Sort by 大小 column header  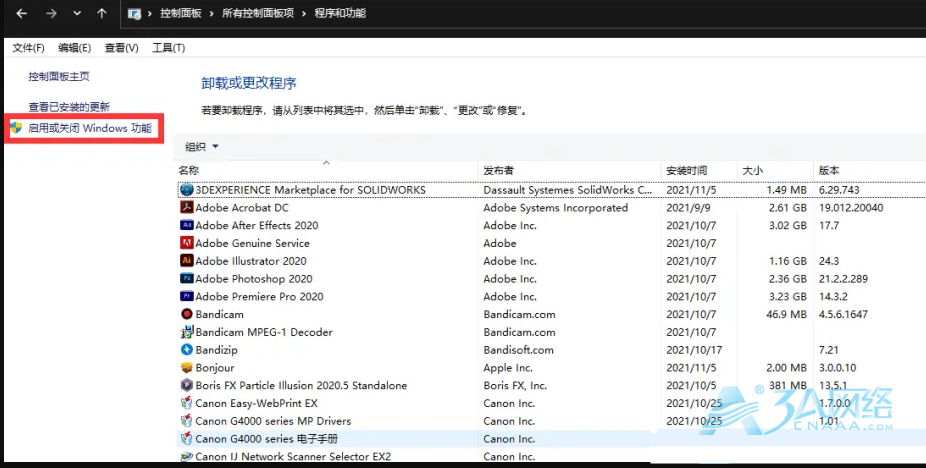752,170
